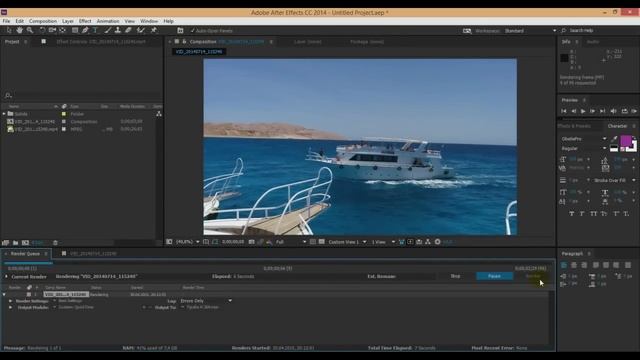The width and height of the screenshot is (640, 360).
Task: Open the 1 View layout dropdown
Action: 383,242
